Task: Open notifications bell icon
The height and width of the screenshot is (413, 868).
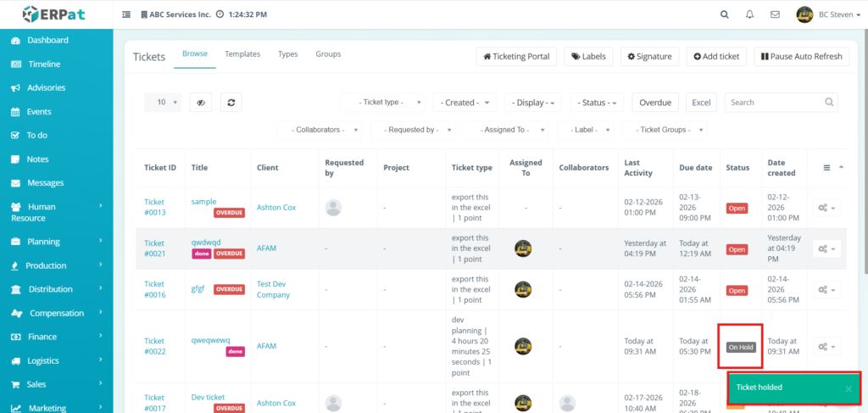Action: click(749, 14)
